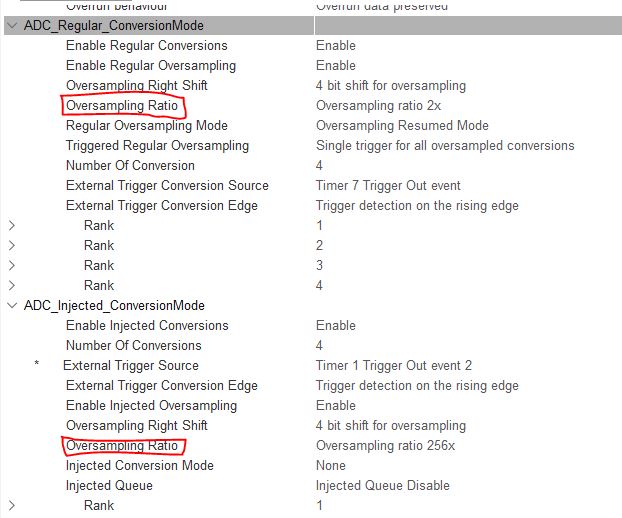Viewport: 622px width, 518px height.
Task: Collapse the ADC_Injected_ConversionMode section
Action: [12, 306]
